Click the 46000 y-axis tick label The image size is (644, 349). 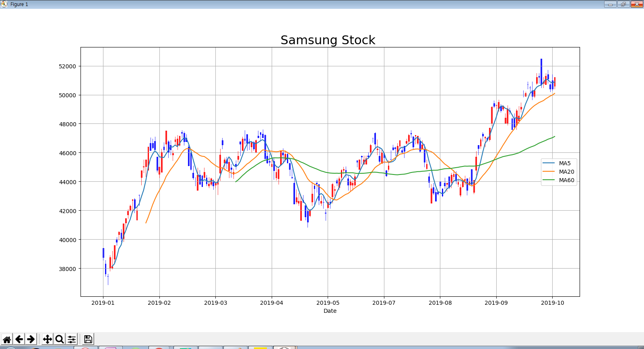(x=67, y=153)
